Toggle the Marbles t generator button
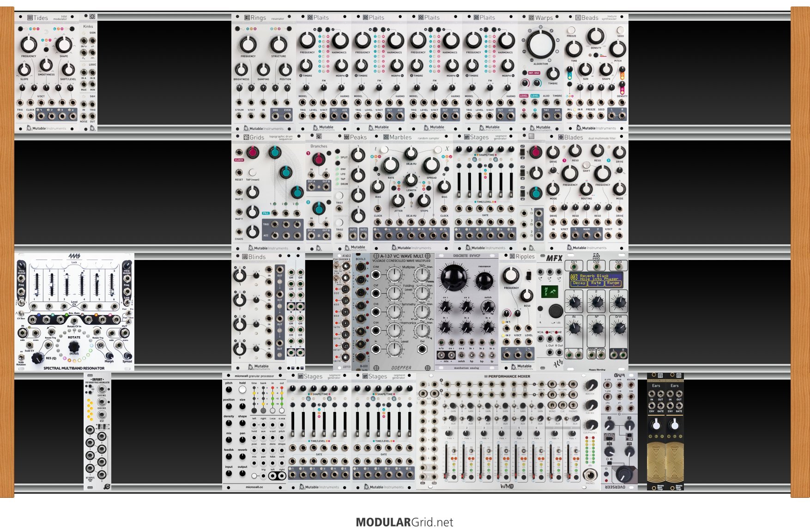Image resolution: width=810 pixels, height=532 pixels. [385, 150]
